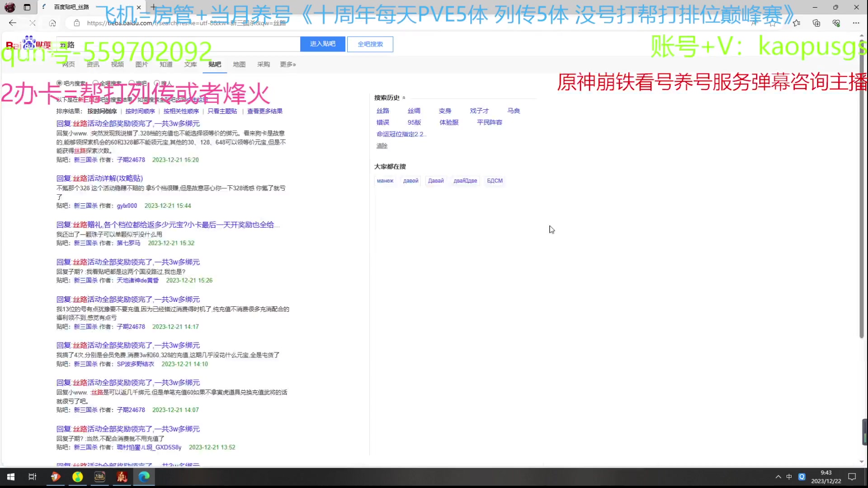This screenshot has width=868, height=488.
Task: Show hidden system tray icons
Action: [x=778, y=477]
